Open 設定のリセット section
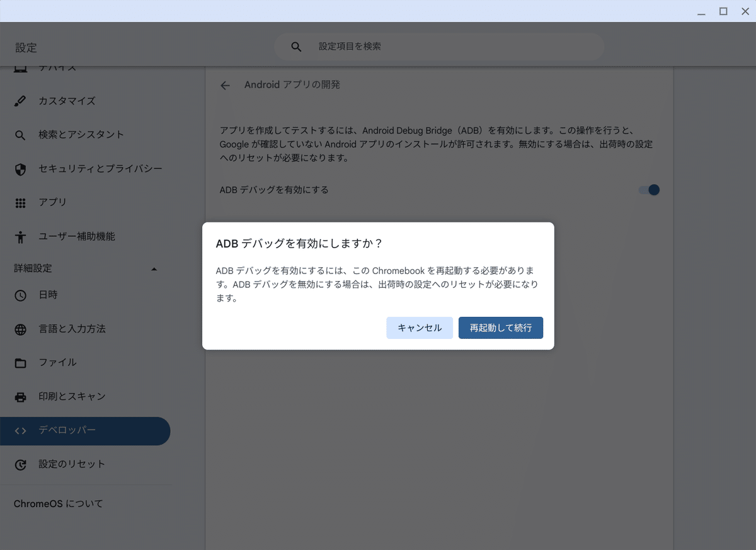This screenshot has width=756, height=550. 85,465
